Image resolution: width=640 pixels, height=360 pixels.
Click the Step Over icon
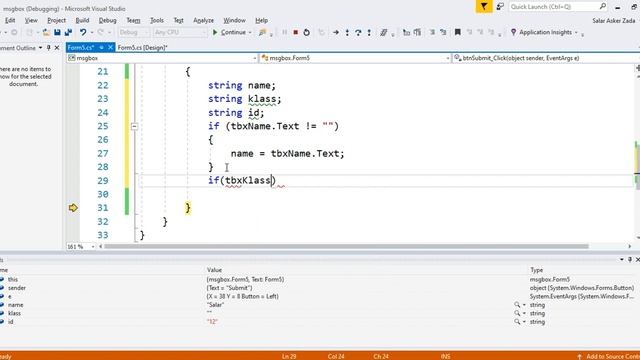point(358,32)
